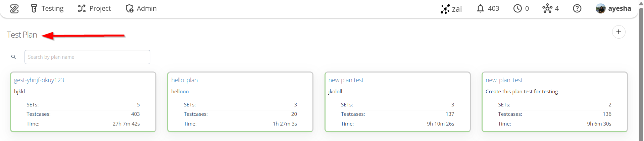Open the Testing menu
644x141 pixels.
coord(47,8)
